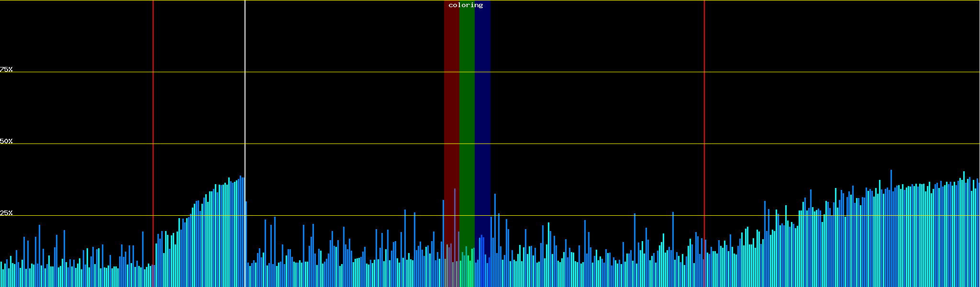Click the 25% axis label
The image size is (980, 287).
click(6, 213)
